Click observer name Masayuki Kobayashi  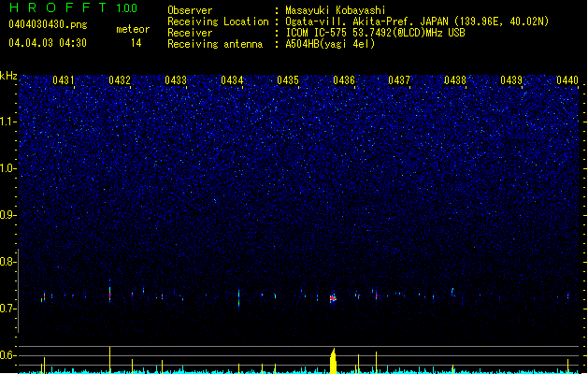336,10
